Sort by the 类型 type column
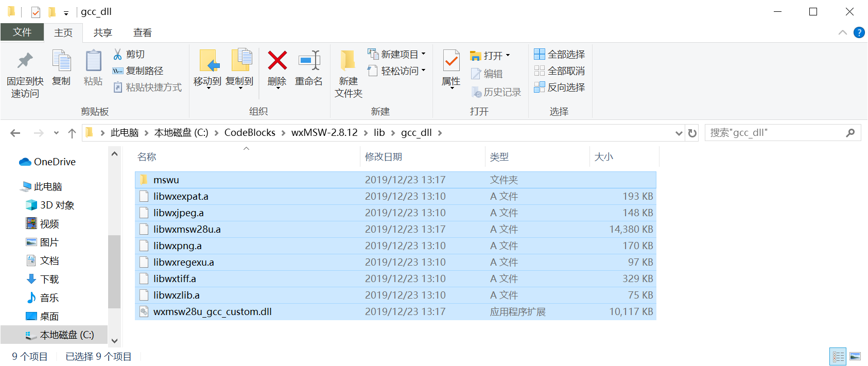This screenshot has width=868, height=366. coord(537,156)
